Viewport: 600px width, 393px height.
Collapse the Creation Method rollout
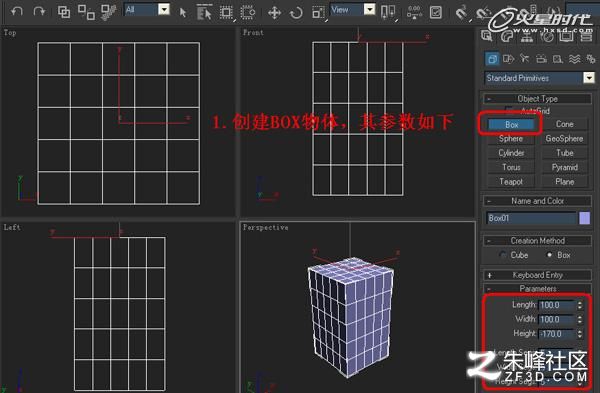pos(537,241)
